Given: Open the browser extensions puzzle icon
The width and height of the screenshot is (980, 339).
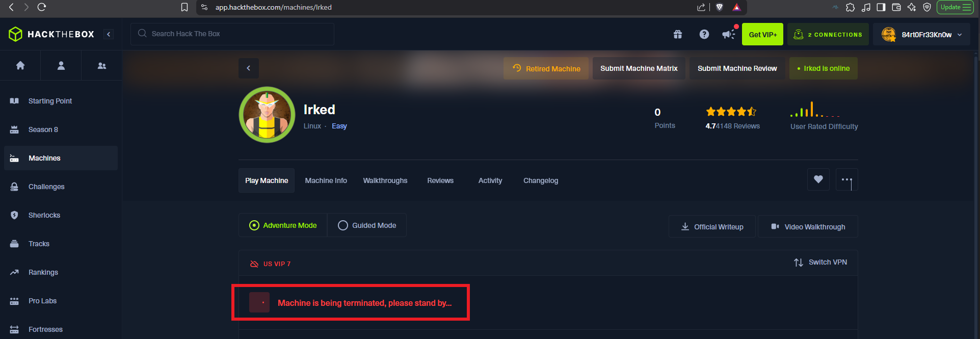Looking at the screenshot, I should click(x=850, y=7).
